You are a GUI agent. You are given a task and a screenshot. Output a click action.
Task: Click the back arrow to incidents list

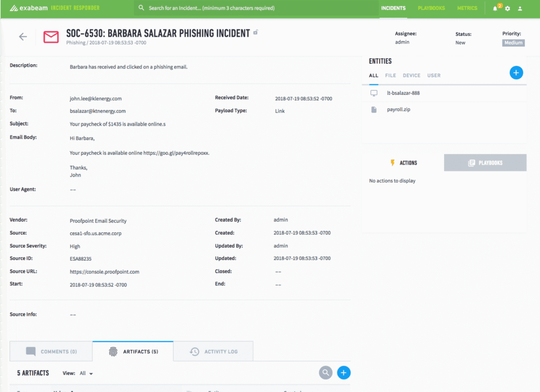(23, 36)
